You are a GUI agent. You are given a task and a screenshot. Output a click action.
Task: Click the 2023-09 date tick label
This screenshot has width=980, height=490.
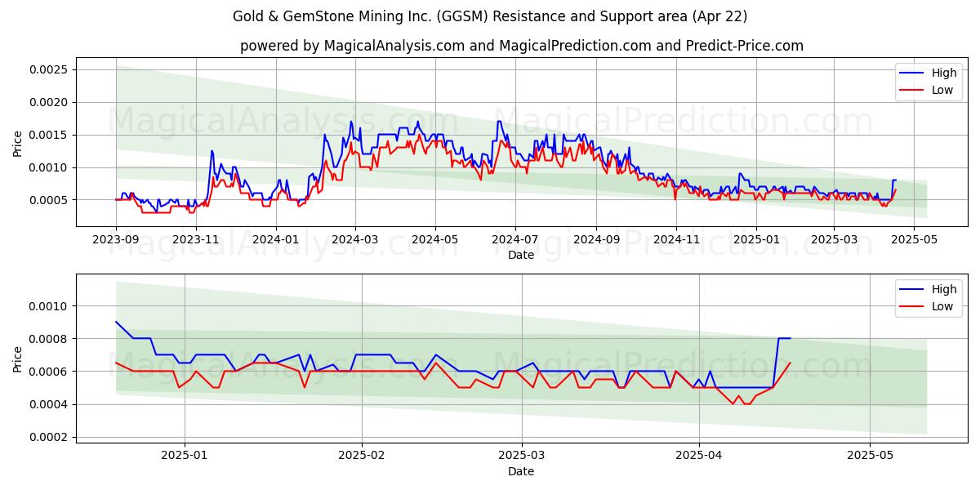pos(116,239)
